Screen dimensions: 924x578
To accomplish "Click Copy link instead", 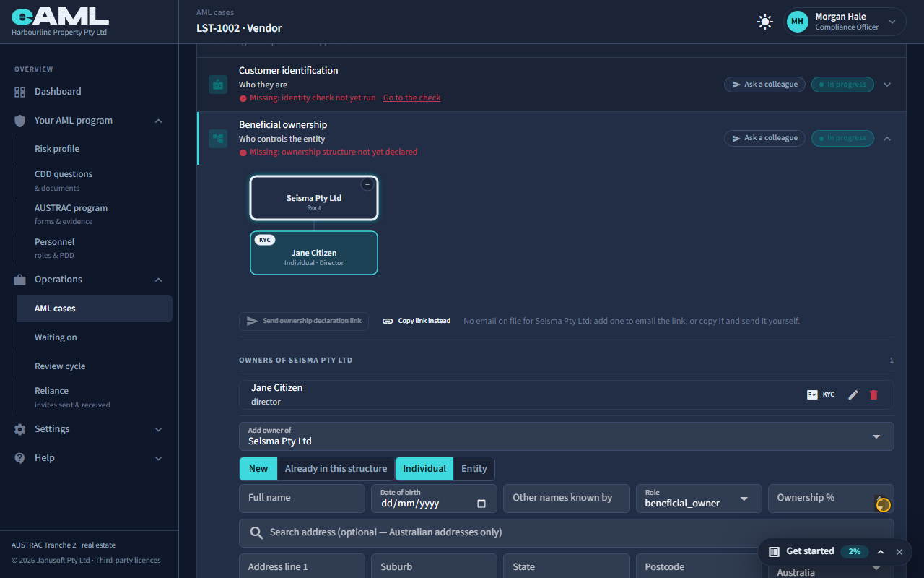I will 417,321.
